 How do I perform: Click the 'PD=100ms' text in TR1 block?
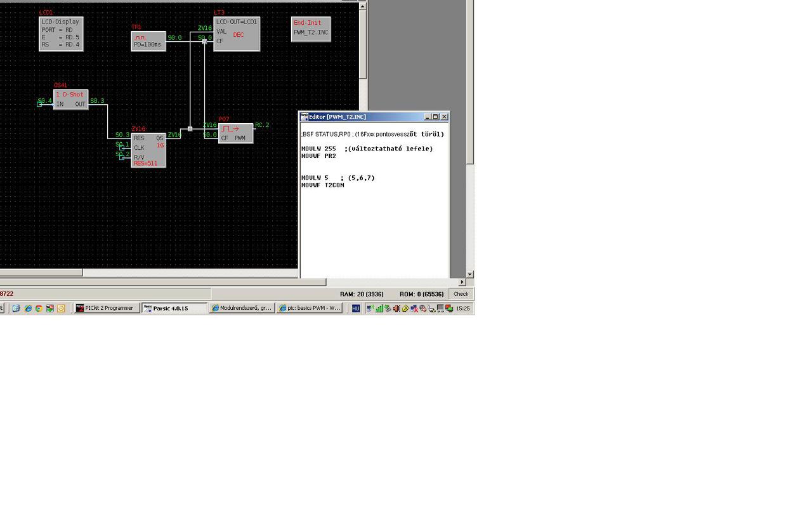point(147,45)
